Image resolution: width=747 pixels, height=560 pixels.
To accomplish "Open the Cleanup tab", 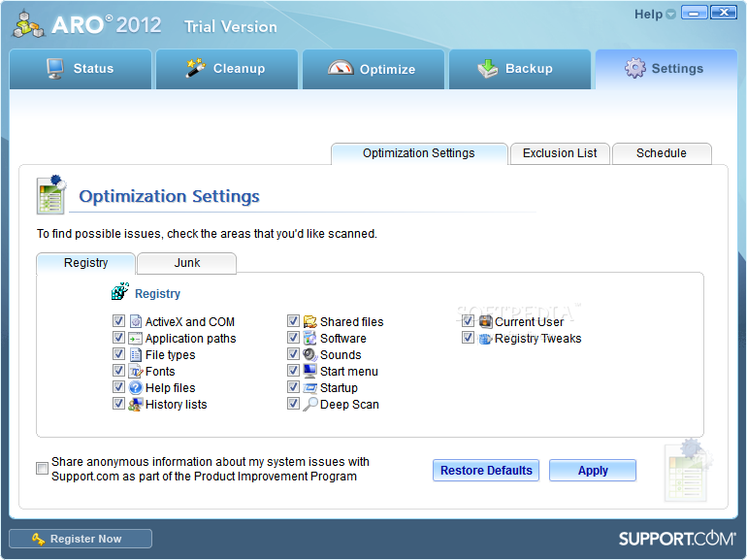I will tap(227, 69).
